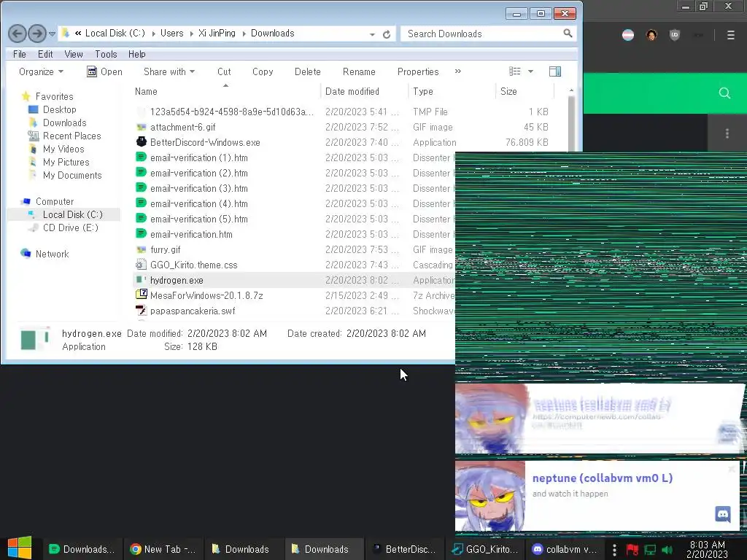Click Cut in the Explorer toolbar
This screenshot has height=560, width=747.
(224, 72)
